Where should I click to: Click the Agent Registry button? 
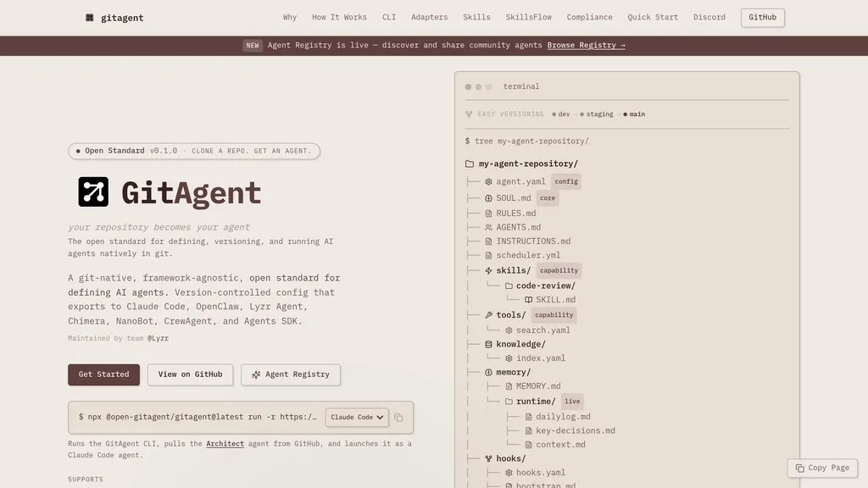[290, 374]
